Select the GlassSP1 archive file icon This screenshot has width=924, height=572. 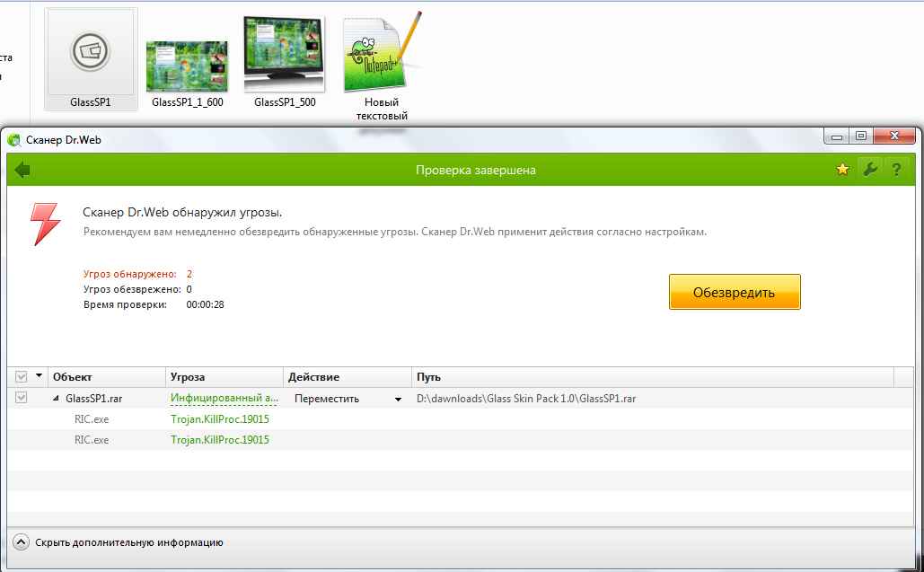91,53
